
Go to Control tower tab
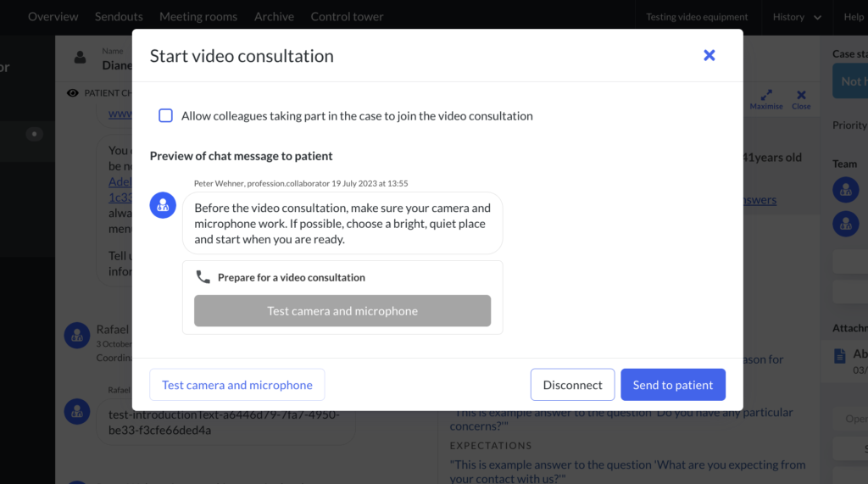pos(347,17)
